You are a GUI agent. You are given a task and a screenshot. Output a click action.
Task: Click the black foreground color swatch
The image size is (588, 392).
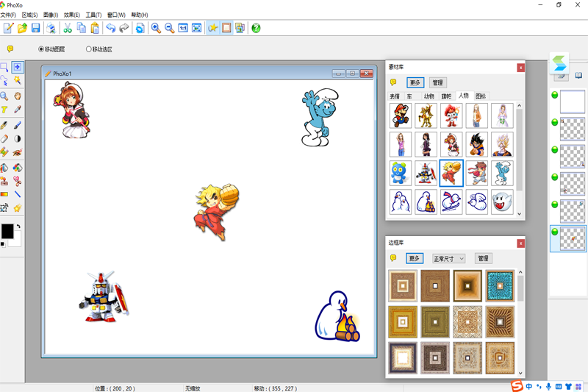[x=7, y=232]
